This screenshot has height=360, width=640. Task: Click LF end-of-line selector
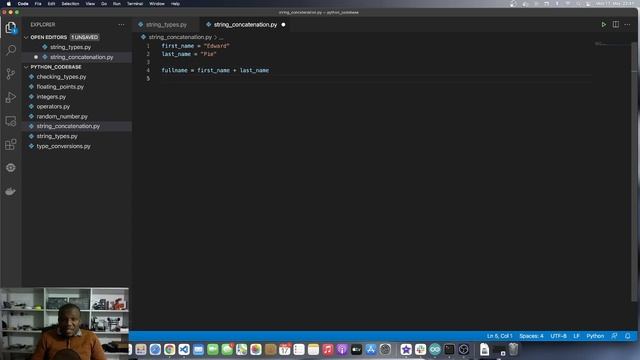click(576, 336)
